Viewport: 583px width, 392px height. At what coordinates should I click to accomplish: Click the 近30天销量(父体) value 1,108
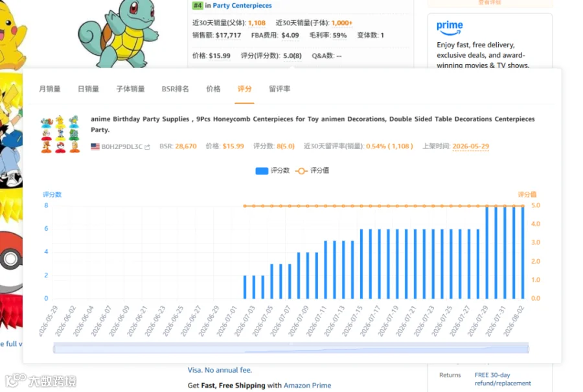[257, 23]
